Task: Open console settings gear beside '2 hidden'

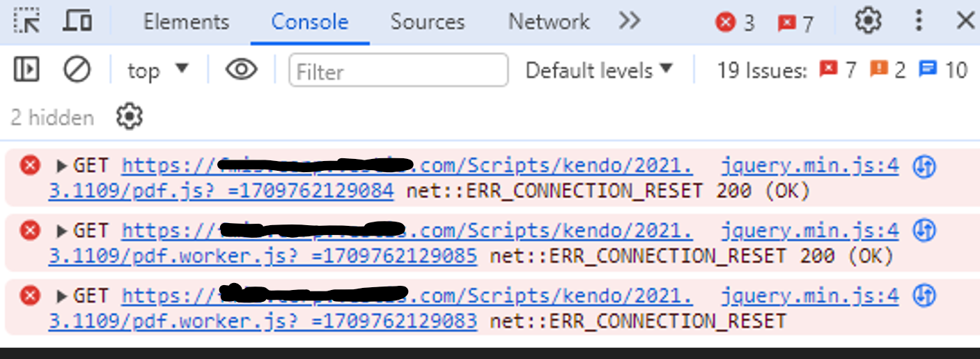Action: [x=130, y=116]
